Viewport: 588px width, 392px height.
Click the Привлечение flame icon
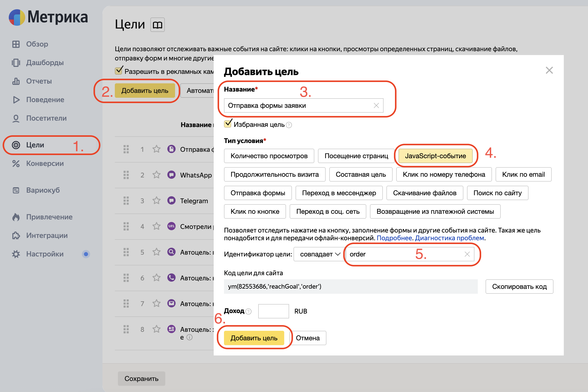point(16,217)
